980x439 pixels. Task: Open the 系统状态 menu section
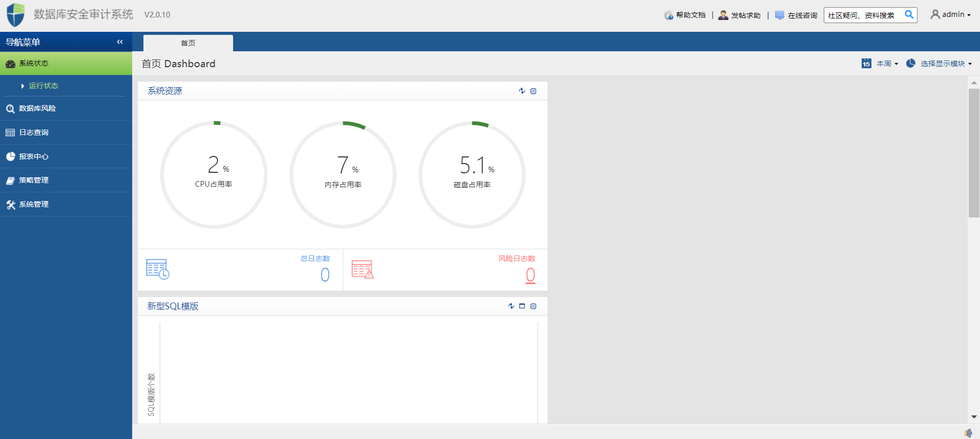coord(66,64)
